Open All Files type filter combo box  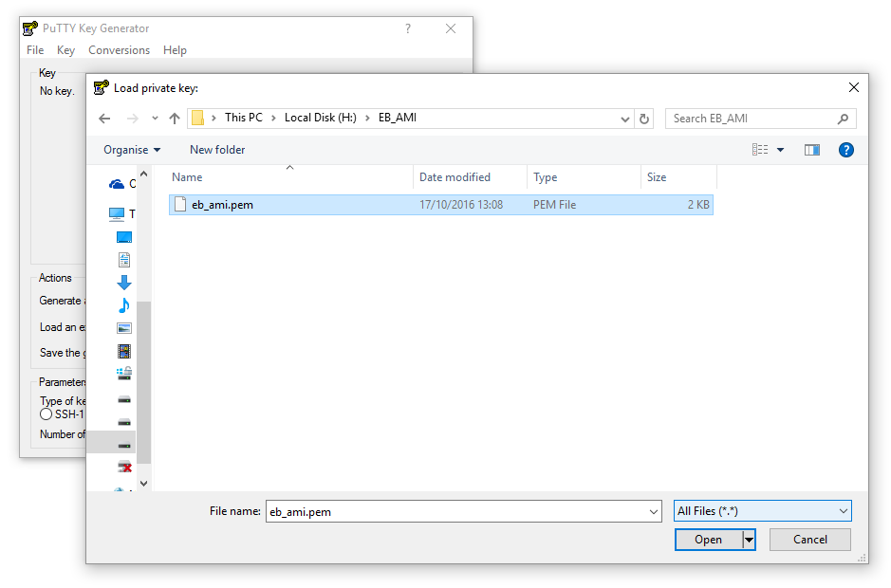point(763,511)
